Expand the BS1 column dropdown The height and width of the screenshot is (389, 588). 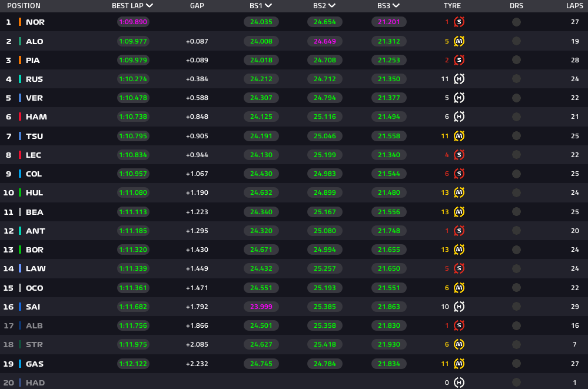268,6
